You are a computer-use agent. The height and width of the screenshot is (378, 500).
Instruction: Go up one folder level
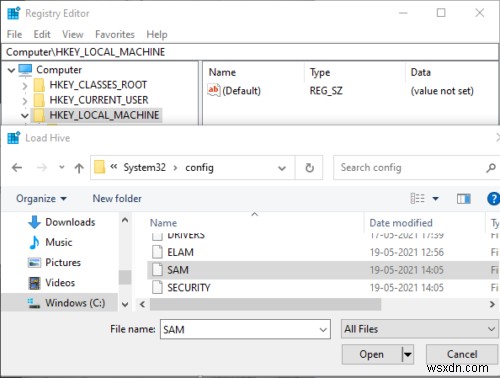(x=79, y=168)
